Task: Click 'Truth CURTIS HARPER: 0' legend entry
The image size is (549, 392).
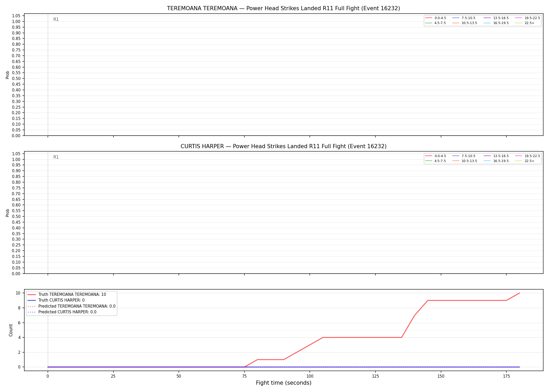Action: coord(56,300)
